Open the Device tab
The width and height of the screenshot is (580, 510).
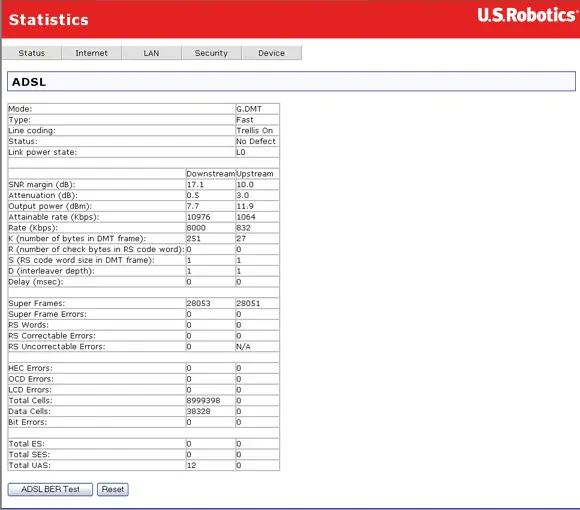tap(272, 53)
